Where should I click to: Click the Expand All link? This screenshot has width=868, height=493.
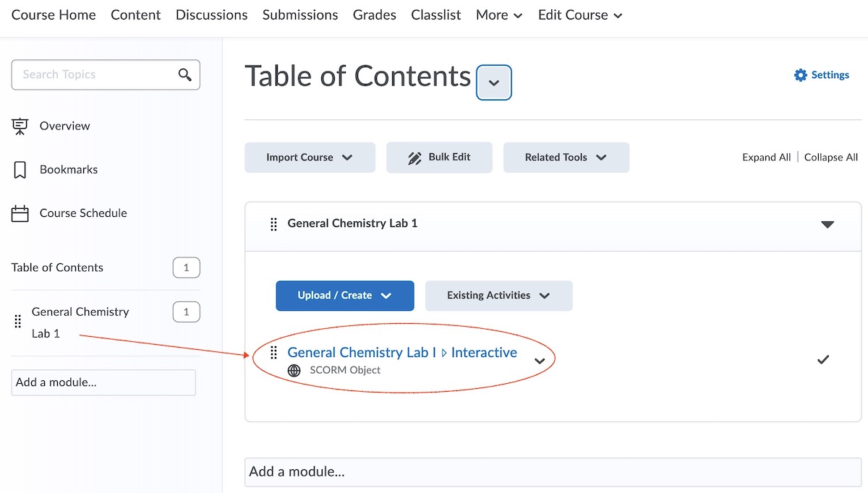pos(766,158)
